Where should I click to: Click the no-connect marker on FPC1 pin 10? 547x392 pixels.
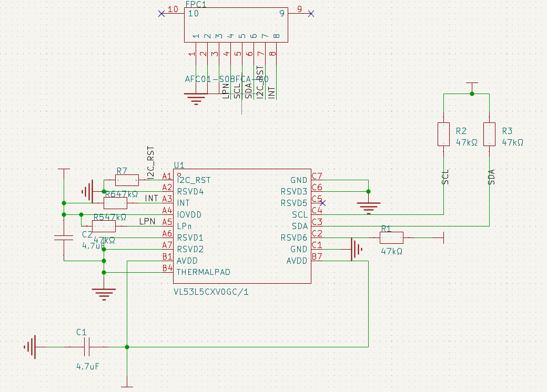point(161,14)
